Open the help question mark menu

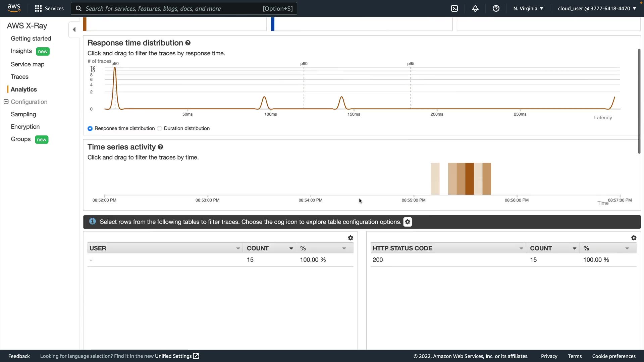(496, 8)
